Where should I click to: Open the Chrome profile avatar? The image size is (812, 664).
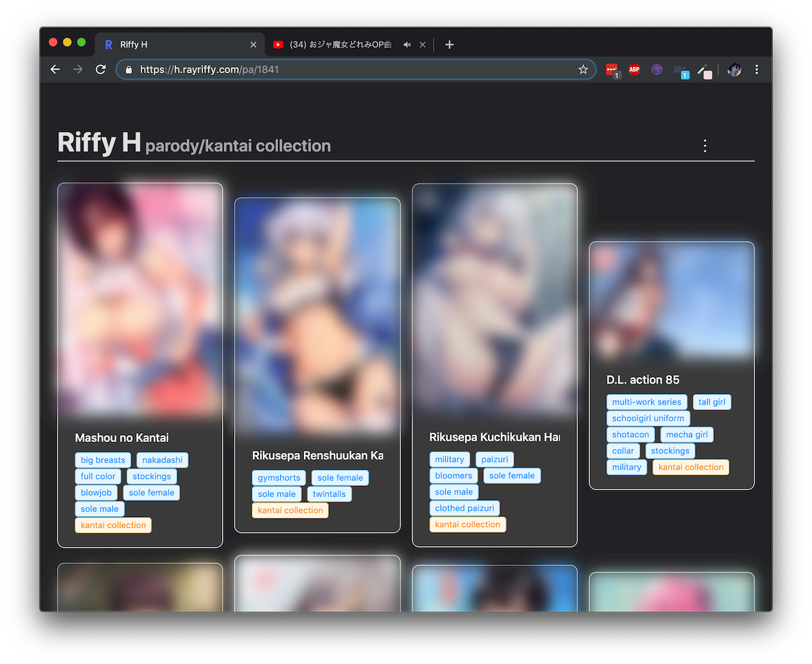[x=734, y=69]
